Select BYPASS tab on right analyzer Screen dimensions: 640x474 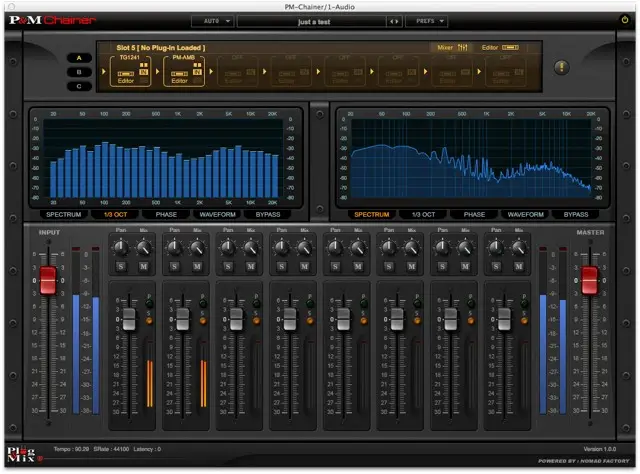click(576, 214)
